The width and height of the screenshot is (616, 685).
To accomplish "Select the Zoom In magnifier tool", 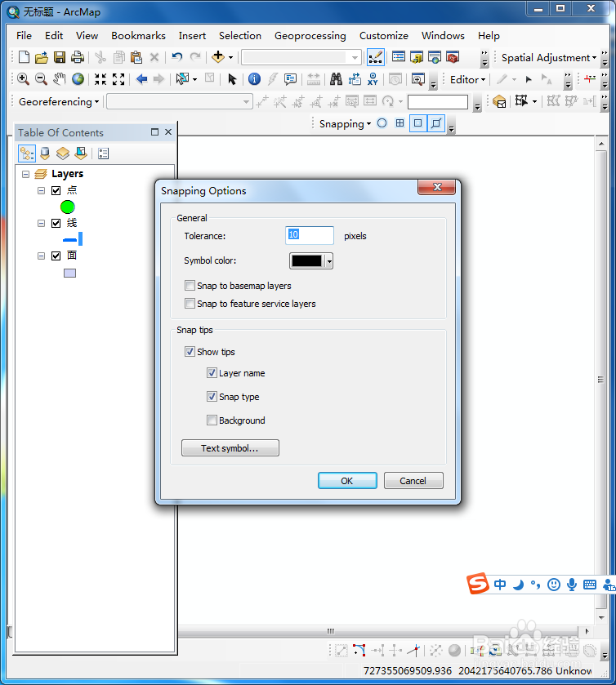I will (23, 79).
